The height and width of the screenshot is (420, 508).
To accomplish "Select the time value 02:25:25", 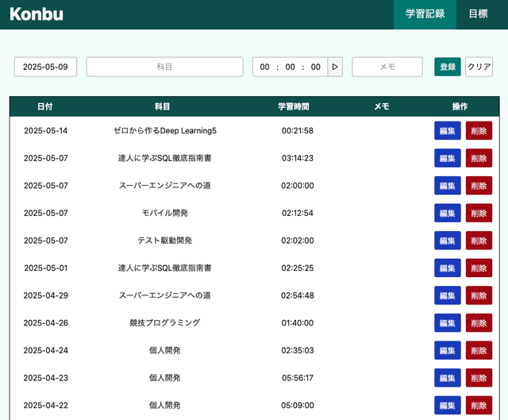I will [298, 268].
